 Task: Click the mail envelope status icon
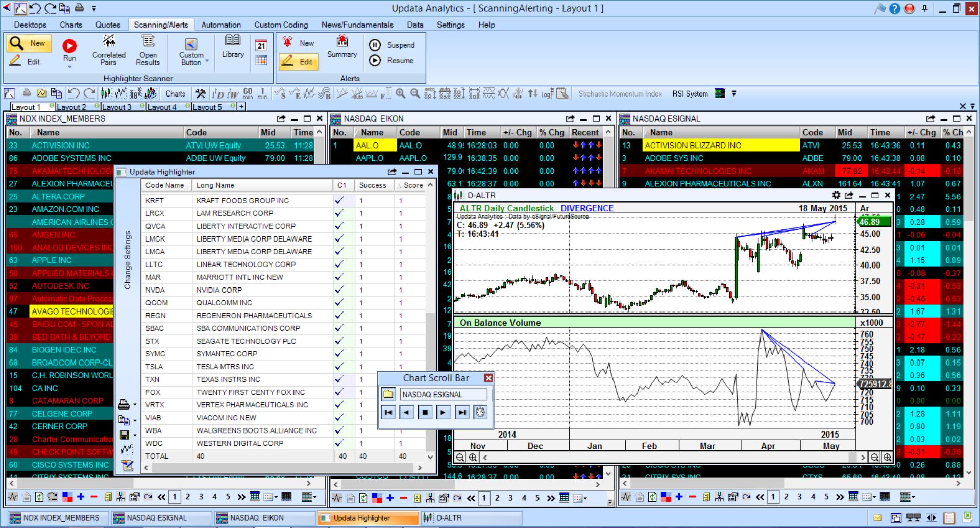point(878,518)
